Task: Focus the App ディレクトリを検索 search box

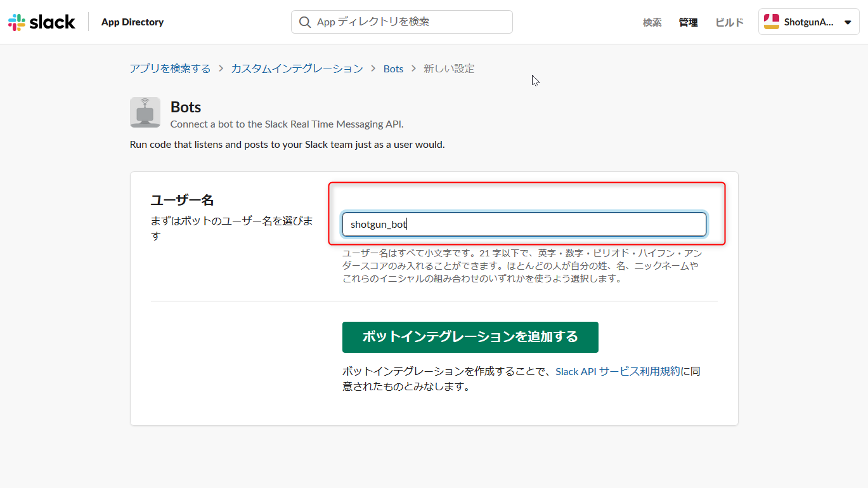Action: (x=402, y=22)
